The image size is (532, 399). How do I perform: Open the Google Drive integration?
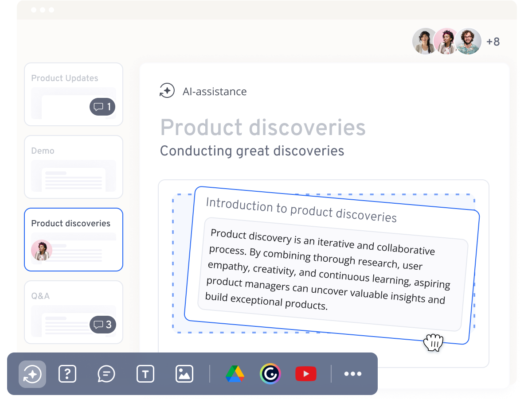pyautogui.click(x=235, y=374)
